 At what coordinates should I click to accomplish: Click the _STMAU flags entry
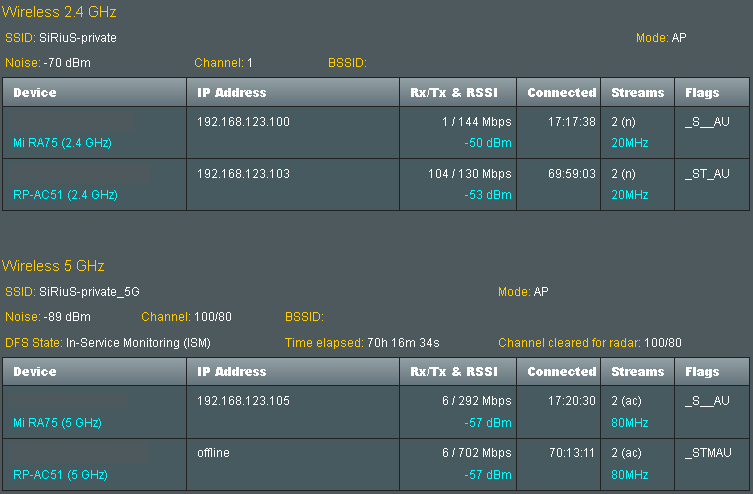(x=708, y=453)
